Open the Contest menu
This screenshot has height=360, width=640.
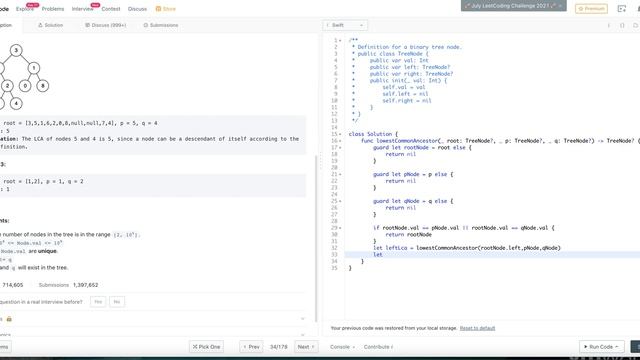[x=111, y=9]
